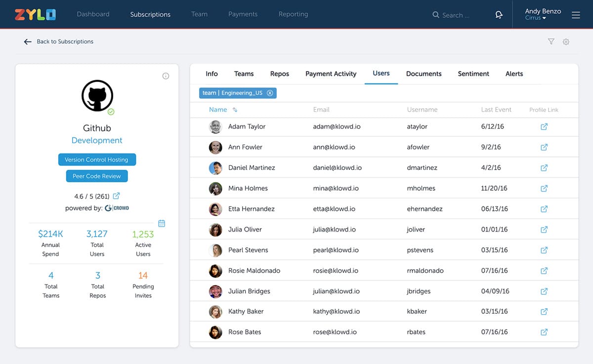
Task: Remove the Engineering_US team filter
Action: pos(269,93)
